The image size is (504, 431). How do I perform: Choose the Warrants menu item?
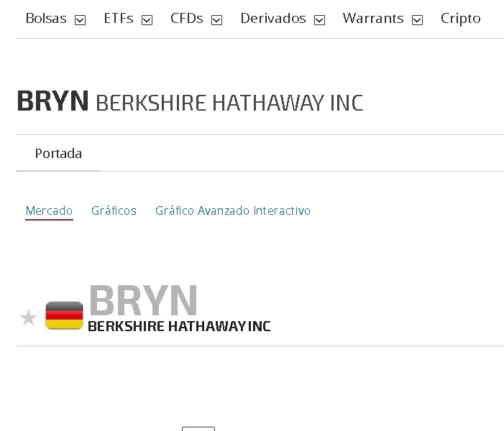(373, 19)
